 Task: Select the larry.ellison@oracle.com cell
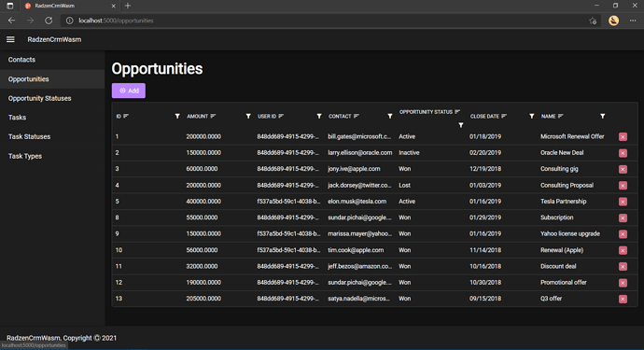359,152
